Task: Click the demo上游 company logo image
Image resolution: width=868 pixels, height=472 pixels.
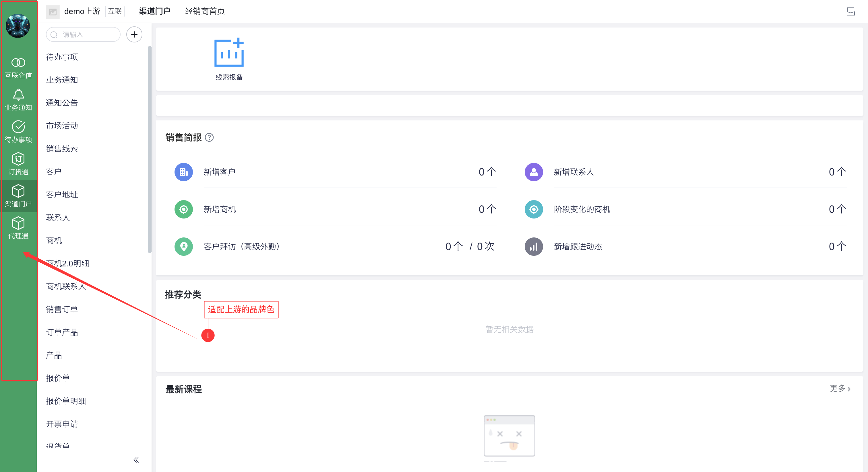Action: (x=53, y=12)
